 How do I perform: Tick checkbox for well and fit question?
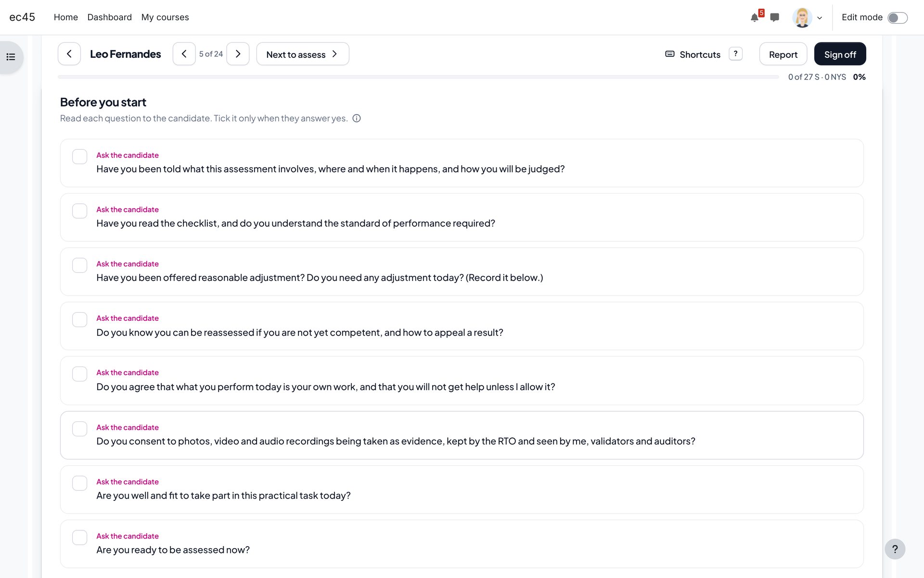[x=79, y=483]
